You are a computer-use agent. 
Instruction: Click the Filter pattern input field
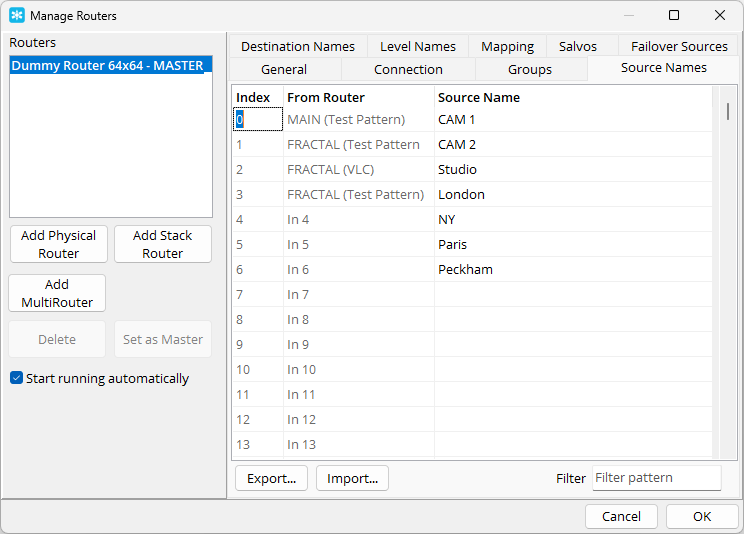[x=657, y=478]
